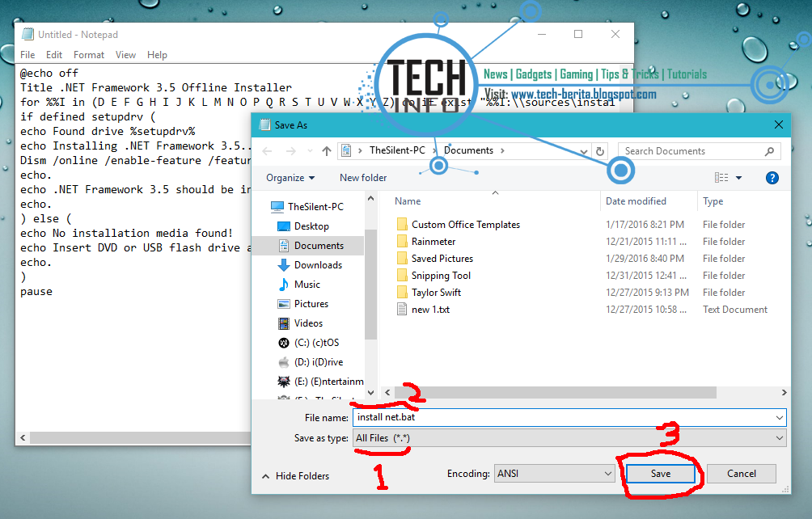Click the search magnifier in Search Documents box

click(771, 150)
